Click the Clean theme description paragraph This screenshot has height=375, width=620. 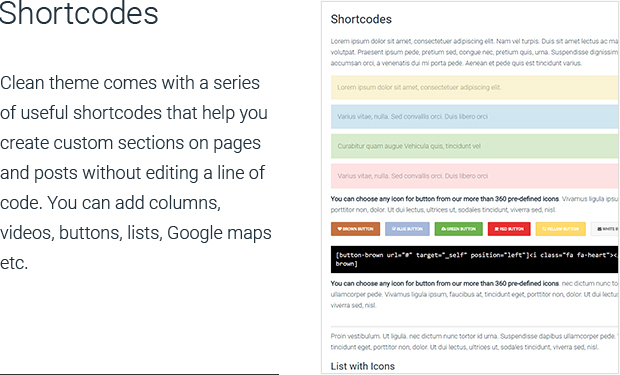click(136, 172)
